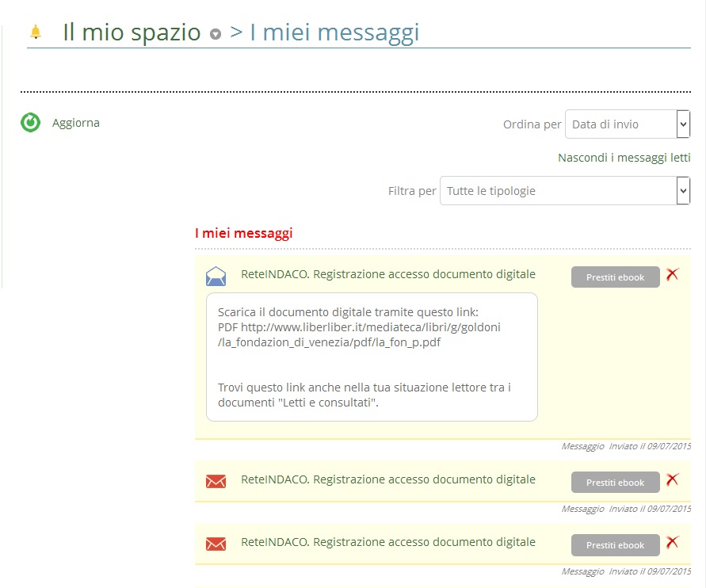The height and width of the screenshot is (588, 706).
Task: Delete the second message with red X
Action: (x=673, y=479)
